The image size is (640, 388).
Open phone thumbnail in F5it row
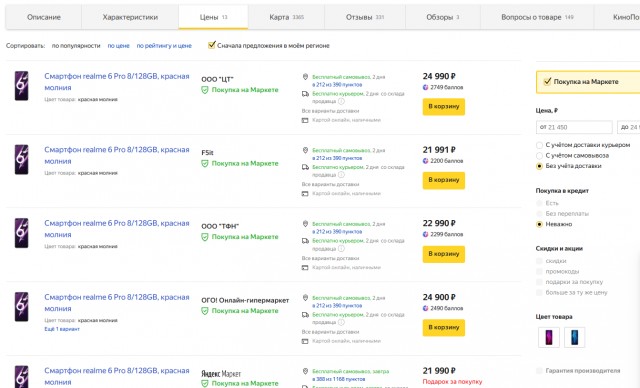pos(22,159)
